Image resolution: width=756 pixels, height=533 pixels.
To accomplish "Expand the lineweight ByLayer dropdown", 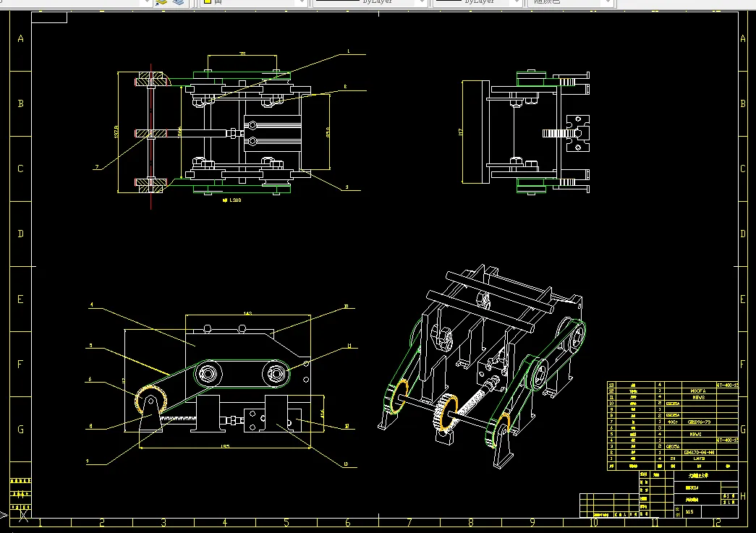I will (x=517, y=2).
